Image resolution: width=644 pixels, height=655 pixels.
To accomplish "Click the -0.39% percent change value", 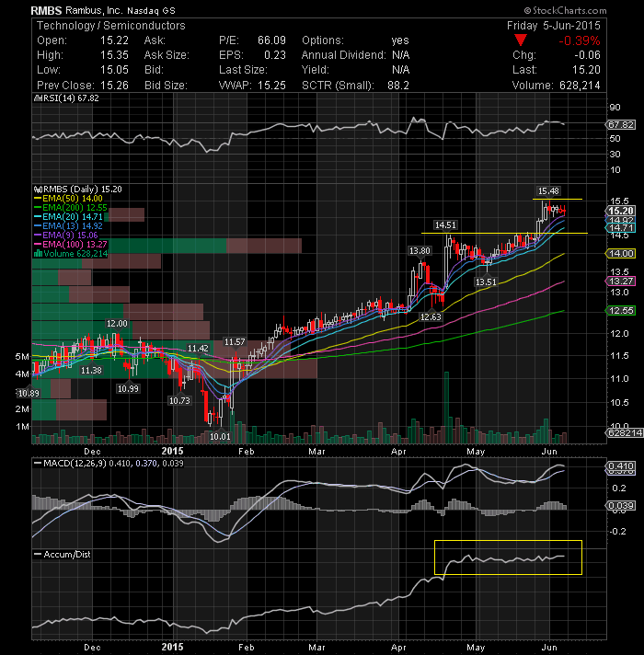I will pos(580,40).
